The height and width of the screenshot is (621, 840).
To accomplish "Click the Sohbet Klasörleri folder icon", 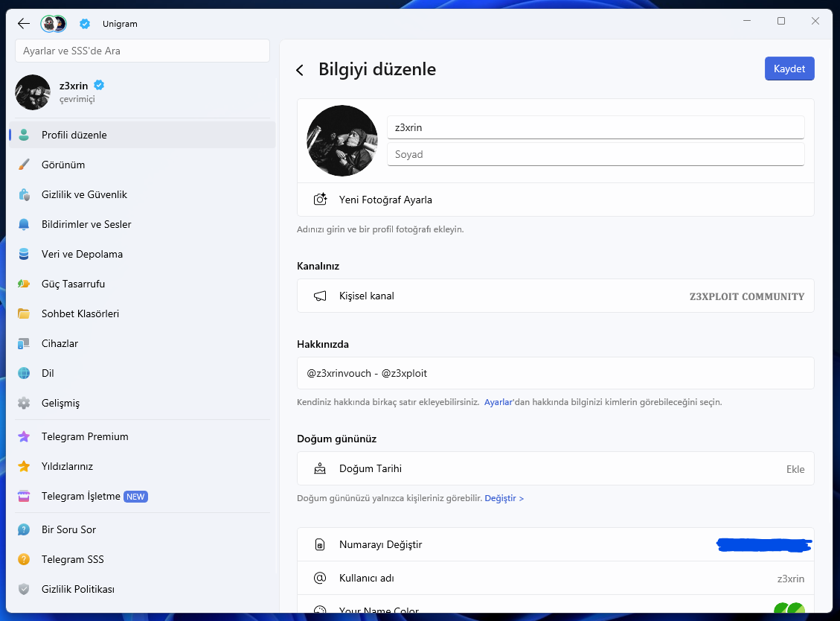I will click(24, 313).
